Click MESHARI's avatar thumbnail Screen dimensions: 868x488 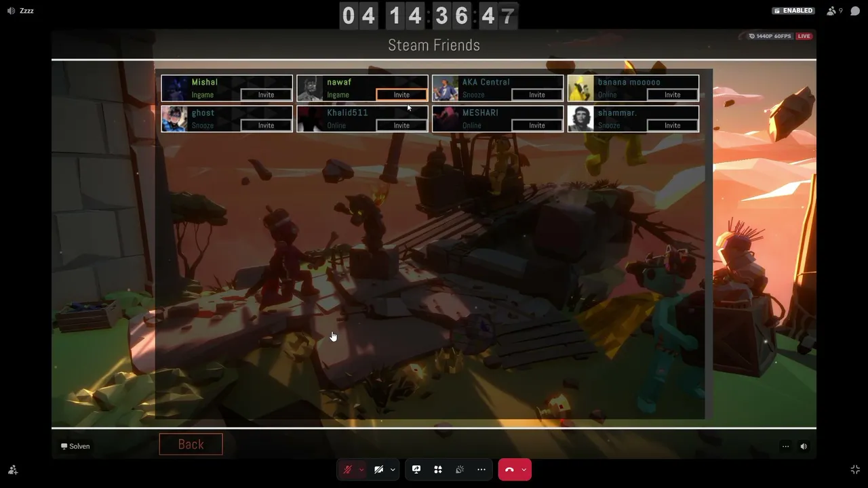pyautogui.click(x=446, y=119)
